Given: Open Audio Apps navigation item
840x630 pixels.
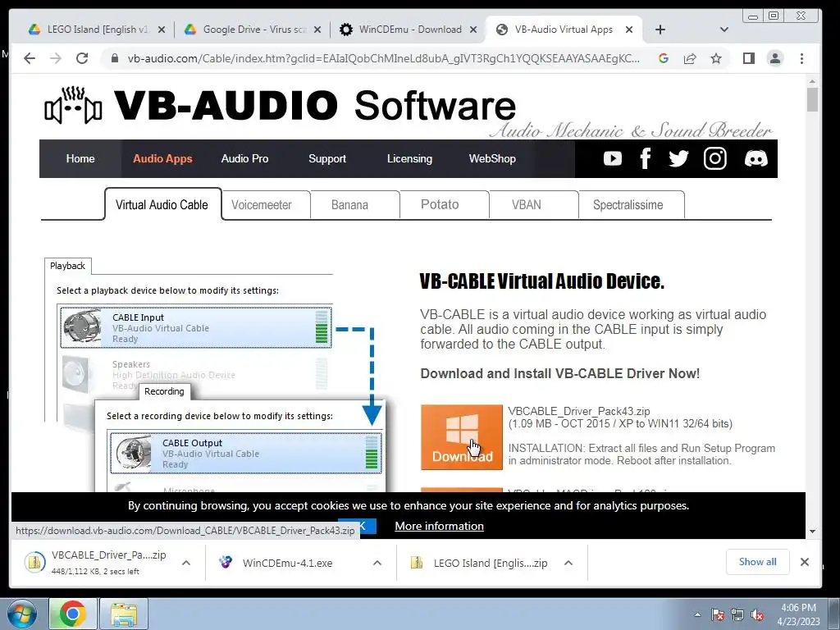Looking at the screenshot, I should (162, 158).
